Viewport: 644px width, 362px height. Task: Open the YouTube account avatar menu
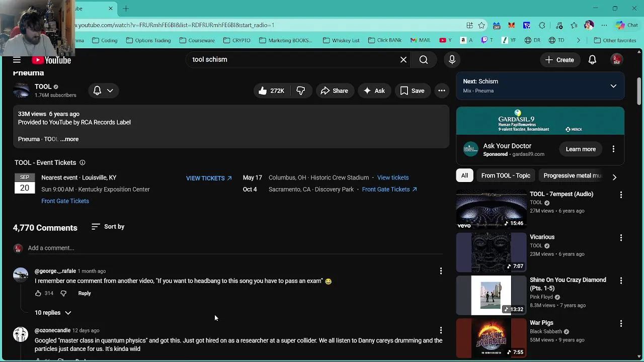(x=617, y=60)
